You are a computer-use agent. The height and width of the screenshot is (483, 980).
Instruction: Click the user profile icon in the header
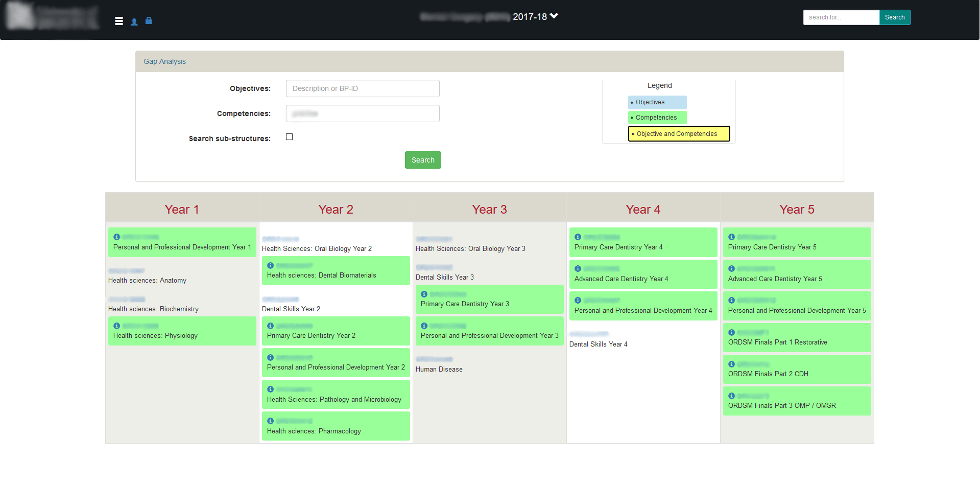[x=134, y=21]
